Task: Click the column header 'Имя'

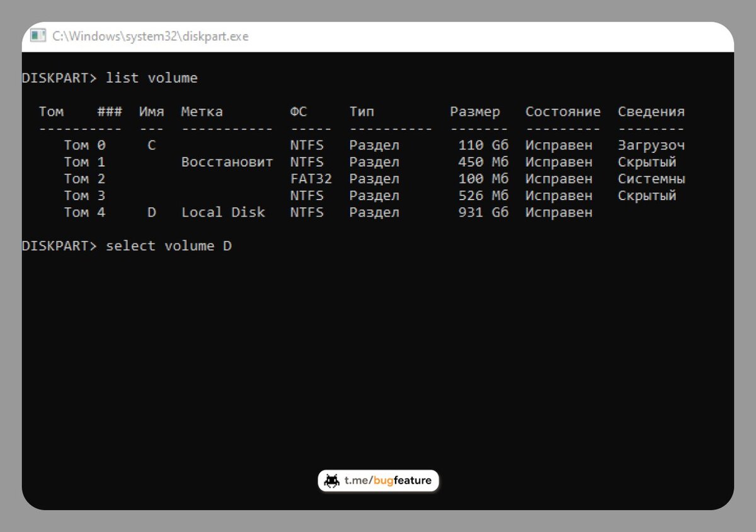Action: coord(152,111)
